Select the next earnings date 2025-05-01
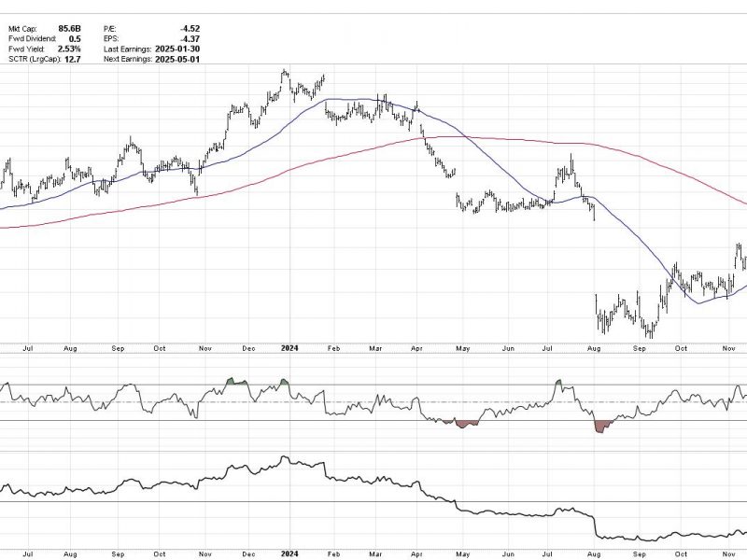This screenshot has height=560, width=747. [177, 59]
